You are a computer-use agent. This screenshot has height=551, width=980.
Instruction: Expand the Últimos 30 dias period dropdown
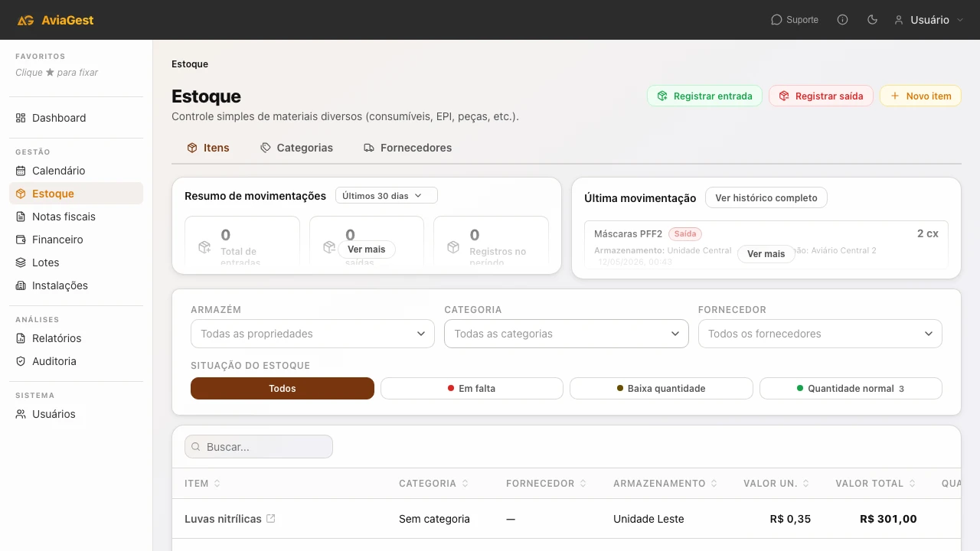point(387,196)
